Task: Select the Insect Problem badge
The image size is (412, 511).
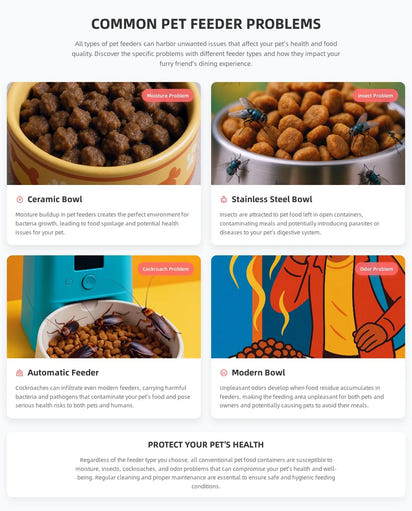Action: tap(375, 96)
